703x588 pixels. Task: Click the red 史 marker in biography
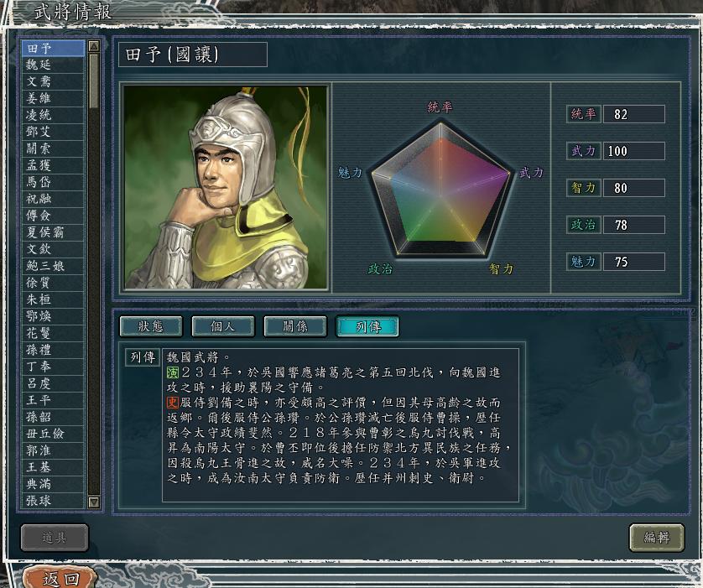173,403
